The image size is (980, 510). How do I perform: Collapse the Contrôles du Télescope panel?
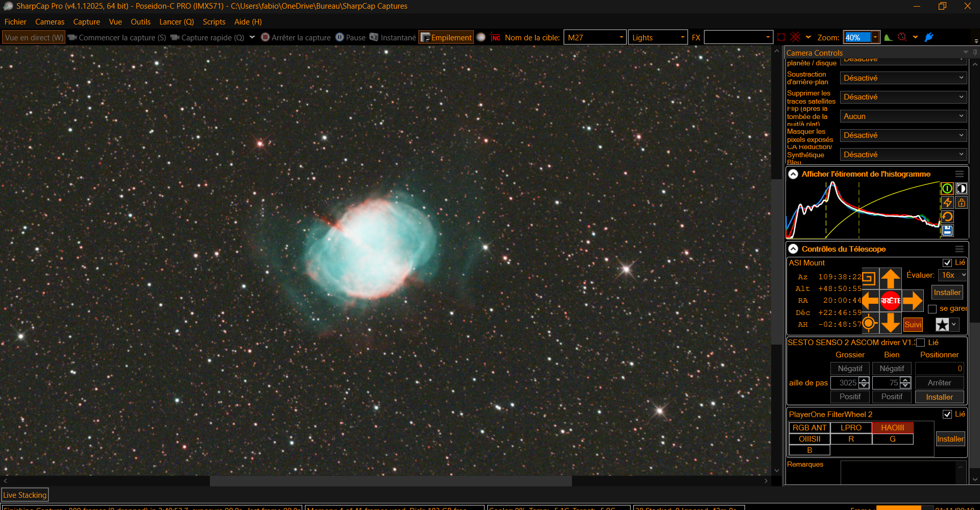pos(793,249)
